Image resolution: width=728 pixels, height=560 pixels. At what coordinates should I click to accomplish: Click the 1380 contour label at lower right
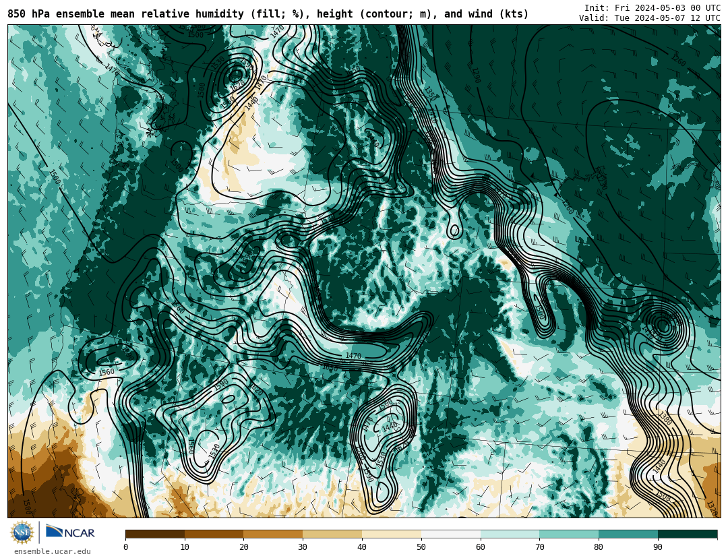(x=665, y=418)
